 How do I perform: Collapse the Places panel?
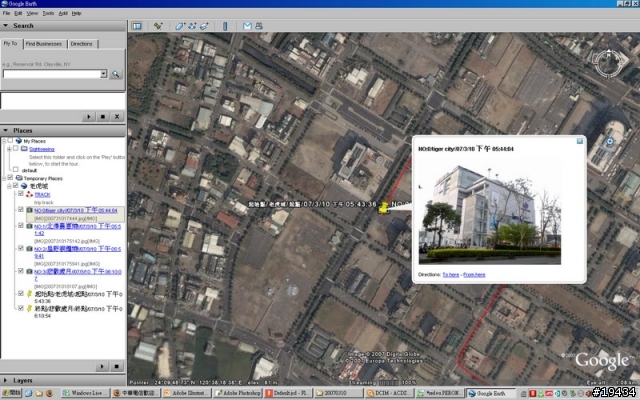(6, 130)
